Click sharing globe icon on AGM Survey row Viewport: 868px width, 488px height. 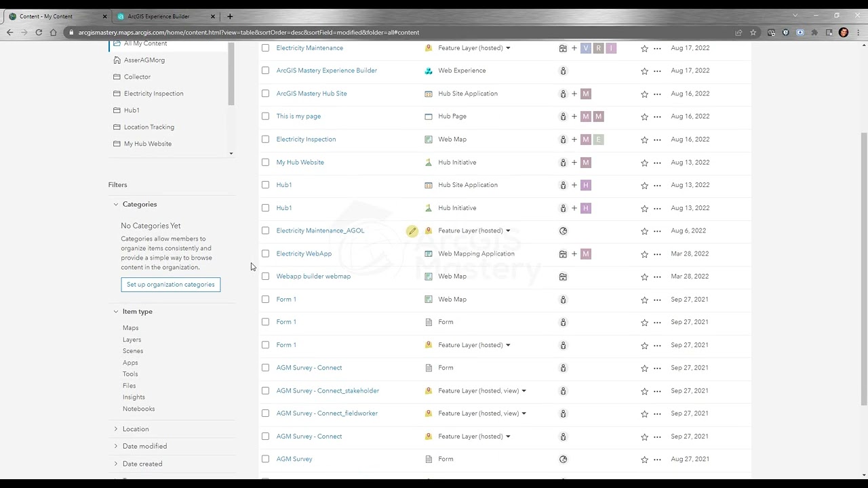pyautogui.click(x=563, y=460)
